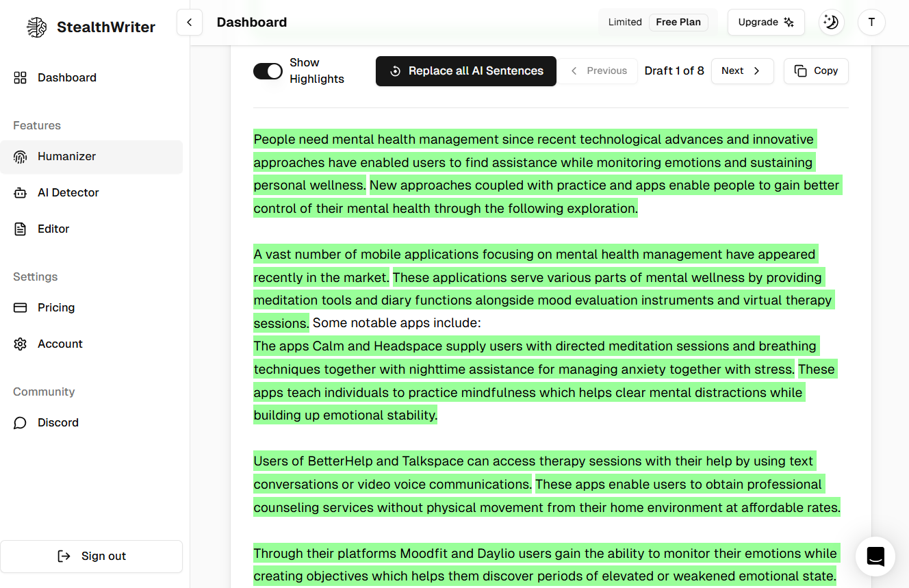Click the Next draft button label
The width and height of the screenshot is (909, 588).
732,71
